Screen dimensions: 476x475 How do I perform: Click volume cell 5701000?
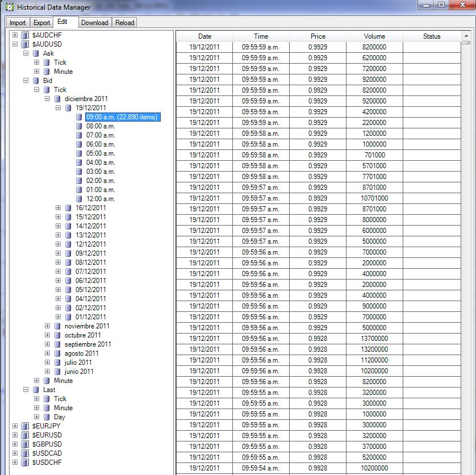pos(374,166)
